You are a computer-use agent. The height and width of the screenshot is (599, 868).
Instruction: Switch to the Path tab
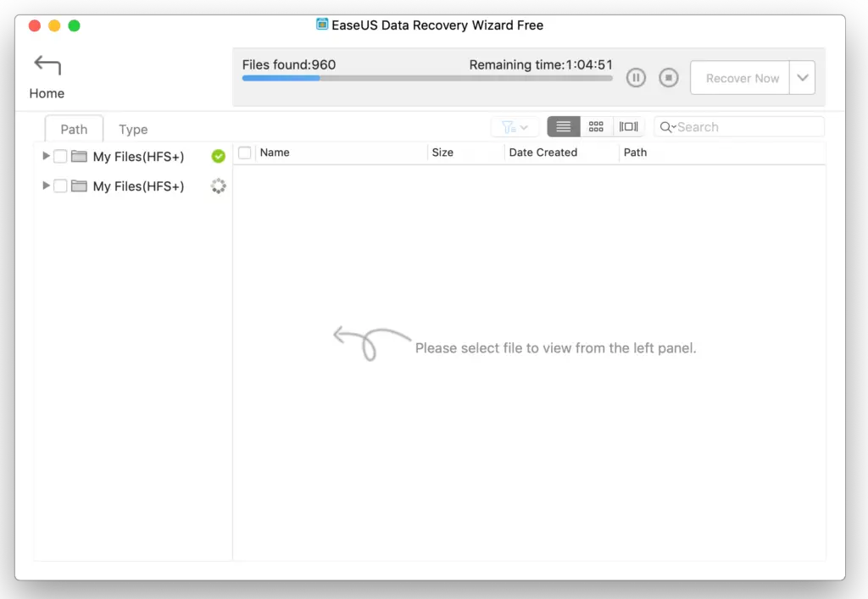[74, 129]
